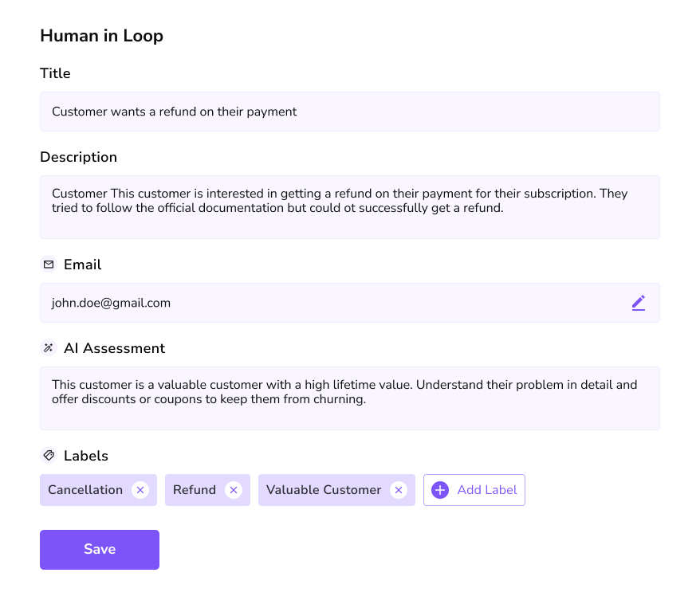700x596 pixels.
Task: Click the Description field label
Action: [78, 157]
